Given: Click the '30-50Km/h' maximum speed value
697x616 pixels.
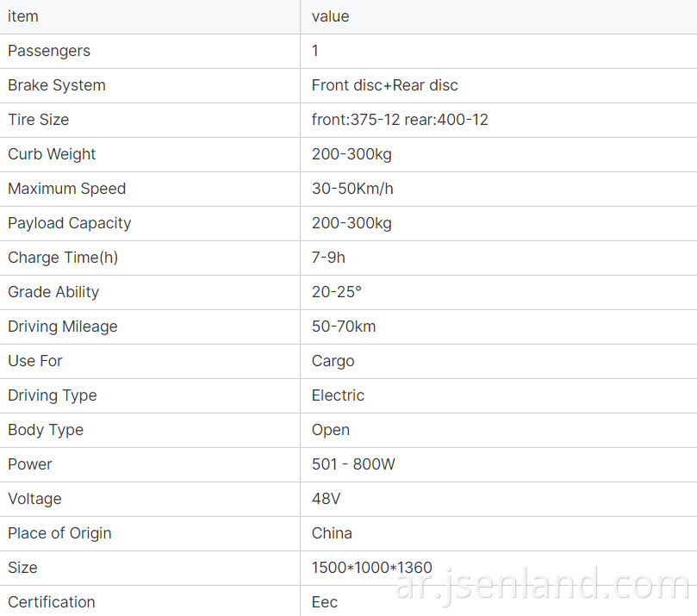Looking at the screenshot, I should click(352, 189).
